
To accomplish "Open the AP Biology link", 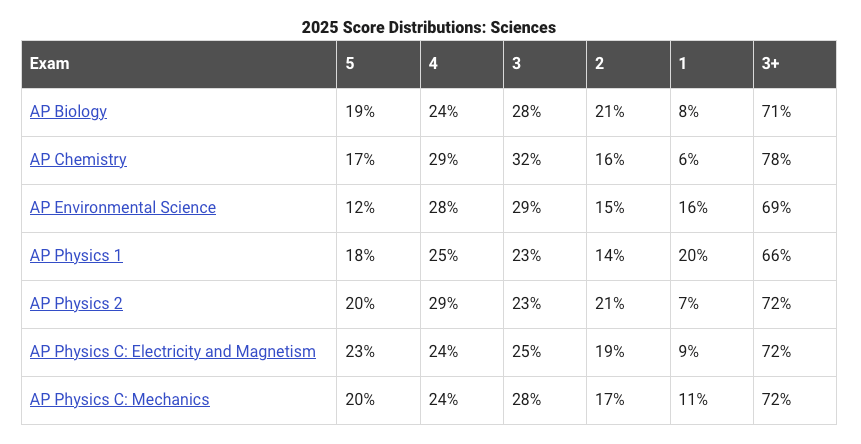I will (x=68, y=112).
